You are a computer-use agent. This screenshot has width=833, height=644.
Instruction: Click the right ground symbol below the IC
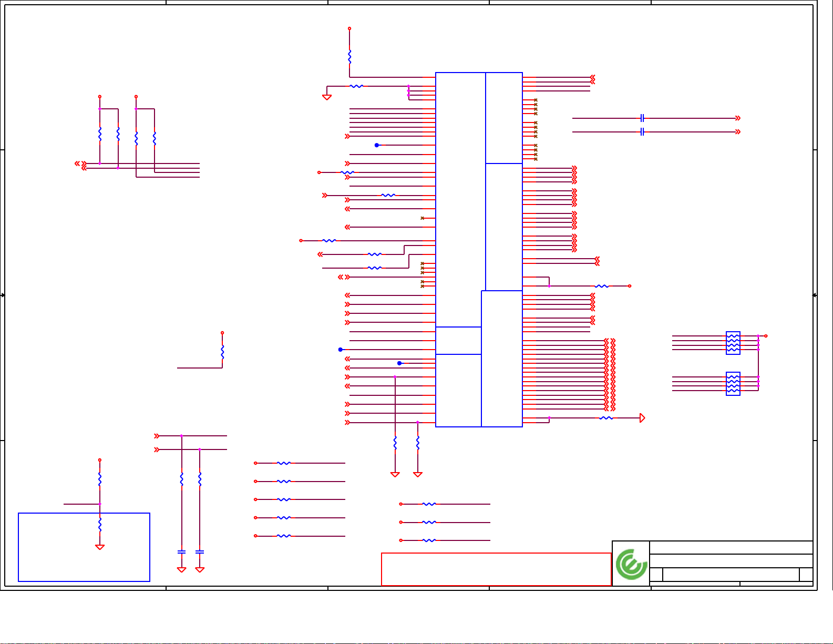[x=418, y=474]
